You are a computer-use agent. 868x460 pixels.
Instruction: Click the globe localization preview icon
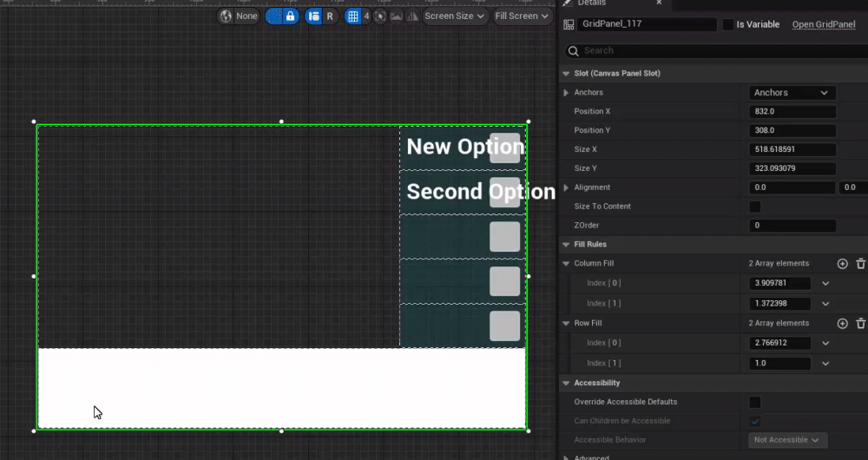coord(226,16)
